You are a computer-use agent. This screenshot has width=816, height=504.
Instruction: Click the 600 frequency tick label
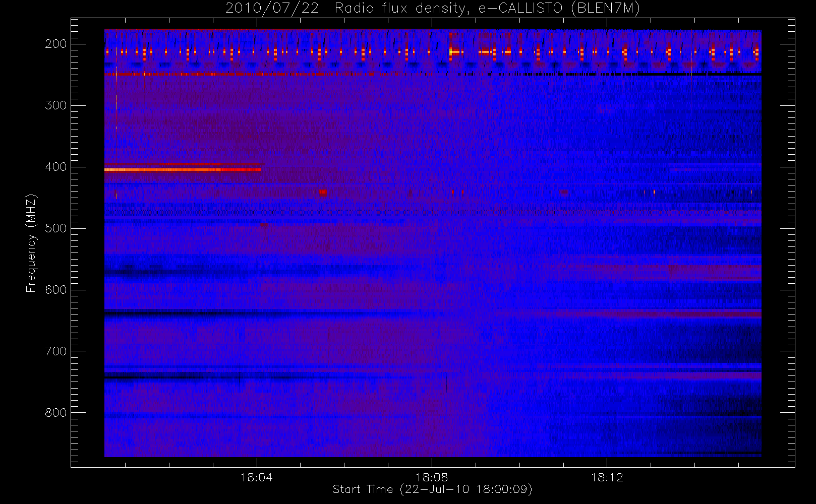(x=56, y=290)
